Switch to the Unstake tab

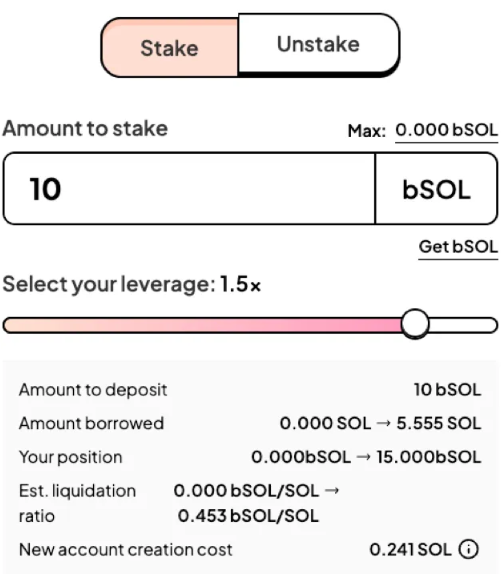click(x=318, y=44)
